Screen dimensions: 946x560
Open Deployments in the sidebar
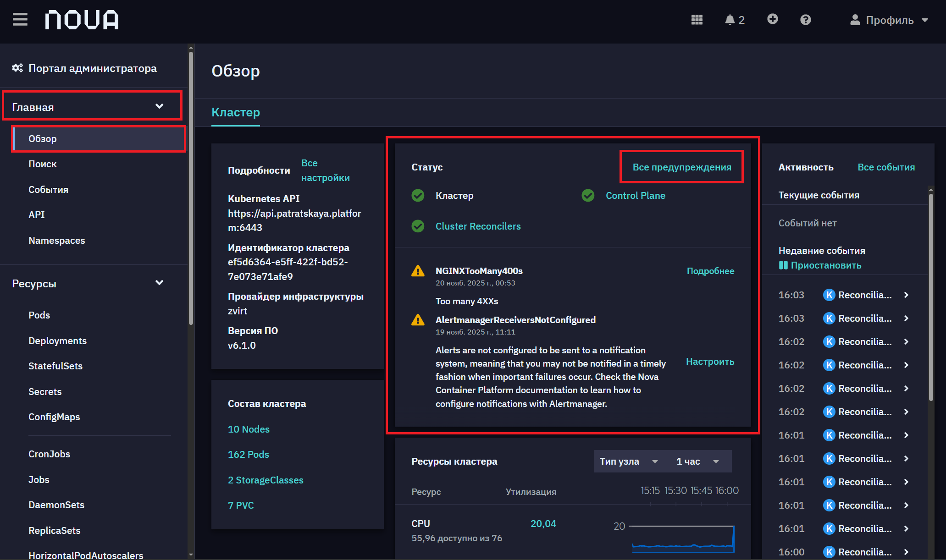coord(57,341)
